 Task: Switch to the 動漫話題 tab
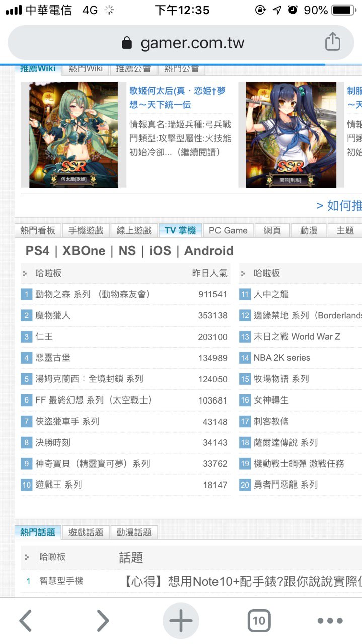[134, 532]
